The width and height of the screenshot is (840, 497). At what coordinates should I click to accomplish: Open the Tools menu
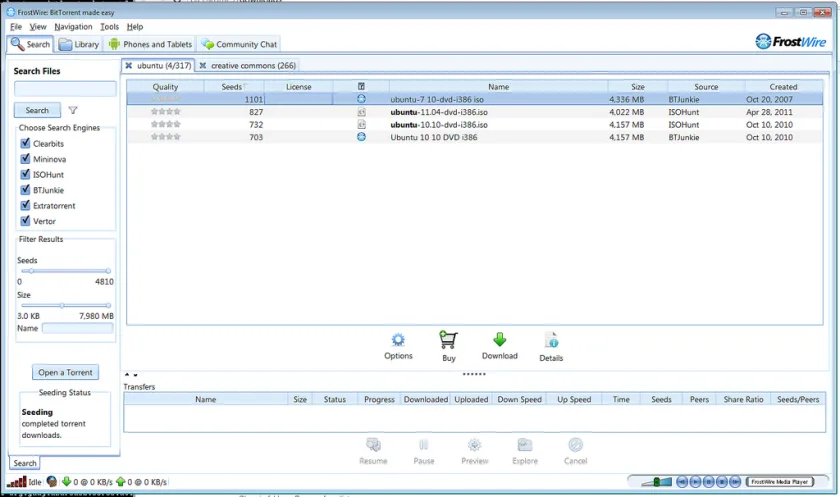pyautogui.click(x=109, y=26)
